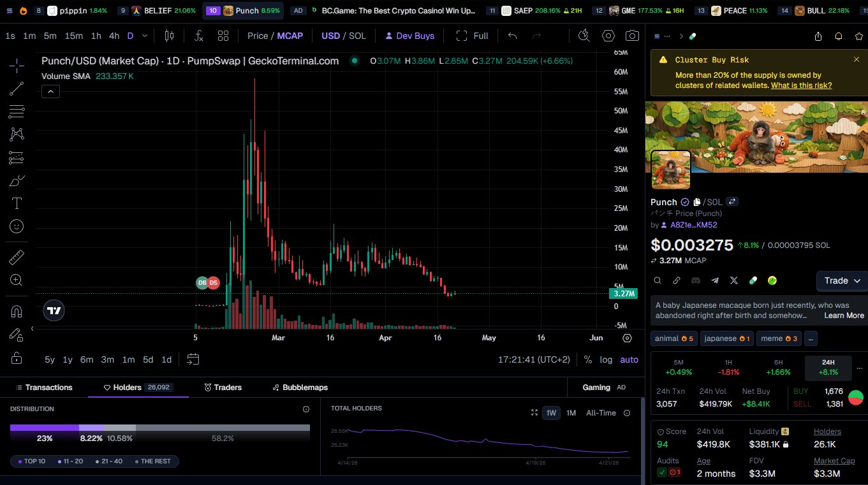
Task: Open the candlestick chart type selector
Action: pos(169,36)
